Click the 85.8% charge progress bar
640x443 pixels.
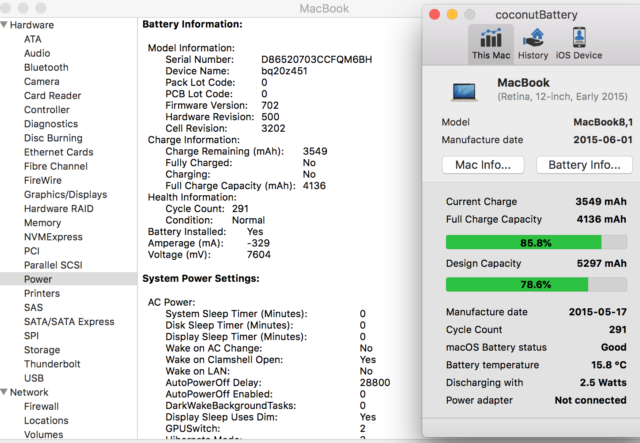[x=536, y=243]
